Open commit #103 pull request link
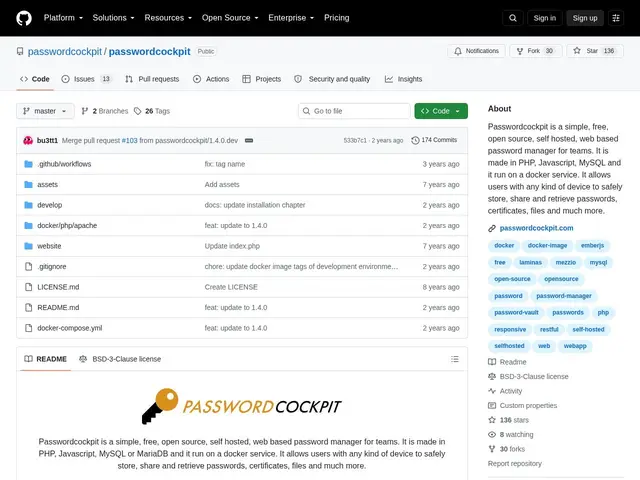The width and height of the screenshot is (640, 480). tap(129, 140)
